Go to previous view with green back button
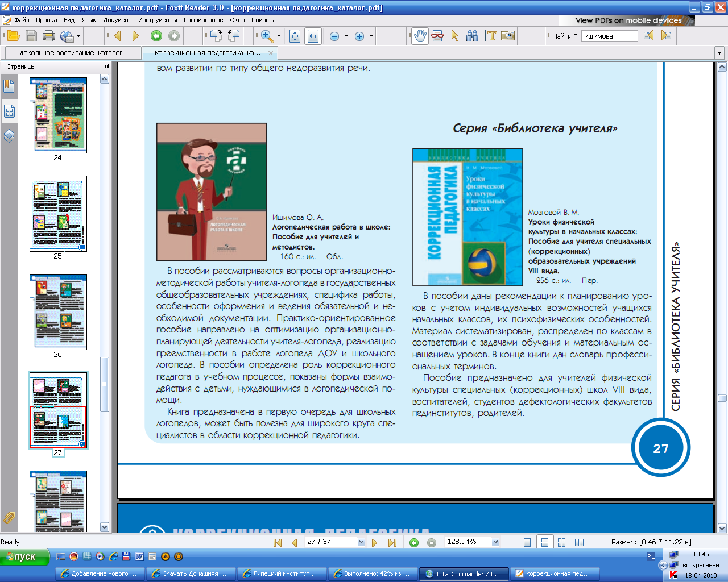728x582 pixels. pos(156,36)
